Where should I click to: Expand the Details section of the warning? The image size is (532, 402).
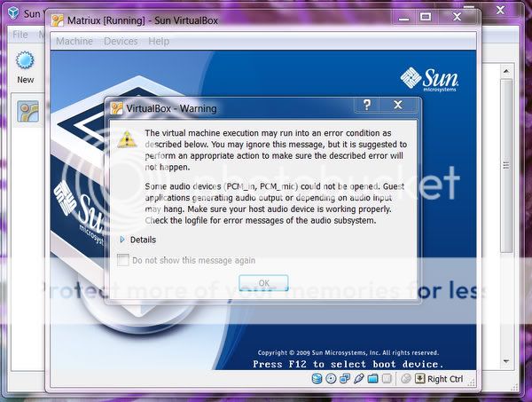[x=122, y=240]
